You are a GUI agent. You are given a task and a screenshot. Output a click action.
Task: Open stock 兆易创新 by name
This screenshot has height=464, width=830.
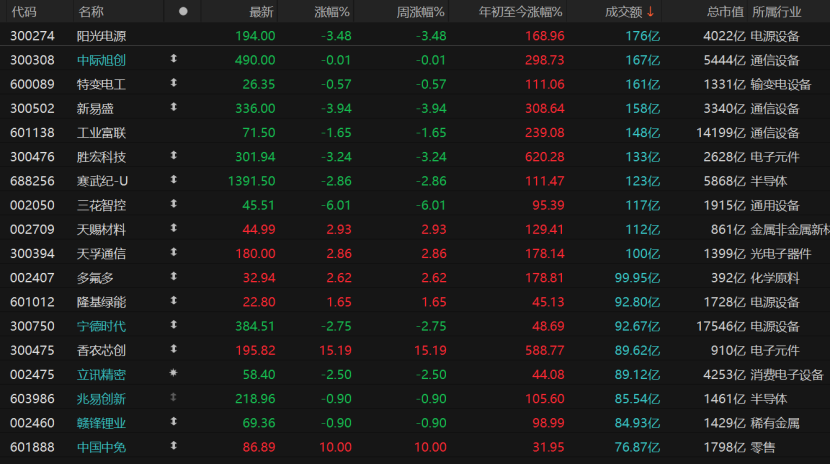coord(101,399)
